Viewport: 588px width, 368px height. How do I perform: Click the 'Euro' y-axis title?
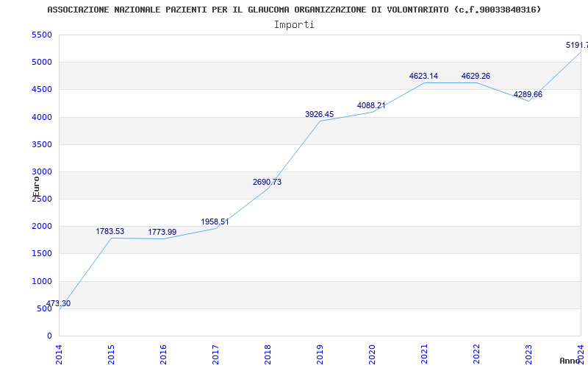point(36,186)
